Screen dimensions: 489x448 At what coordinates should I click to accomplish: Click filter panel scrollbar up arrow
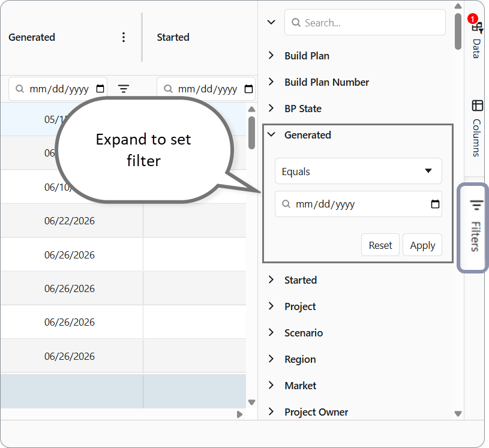[x=458, y=6]
